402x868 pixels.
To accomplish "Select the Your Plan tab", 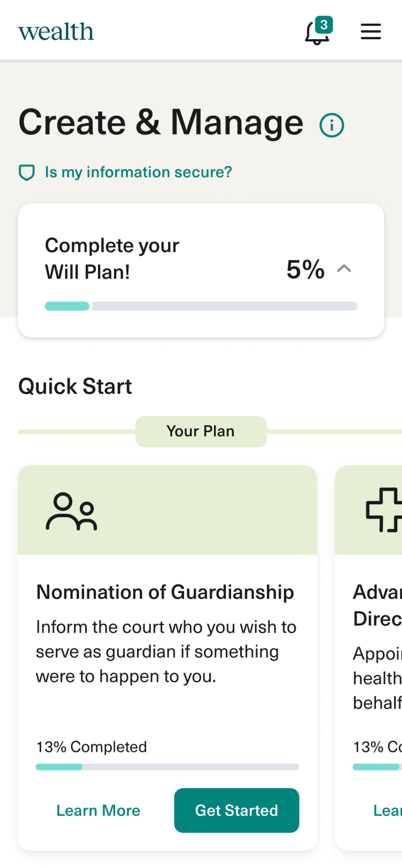I will 201,431.
